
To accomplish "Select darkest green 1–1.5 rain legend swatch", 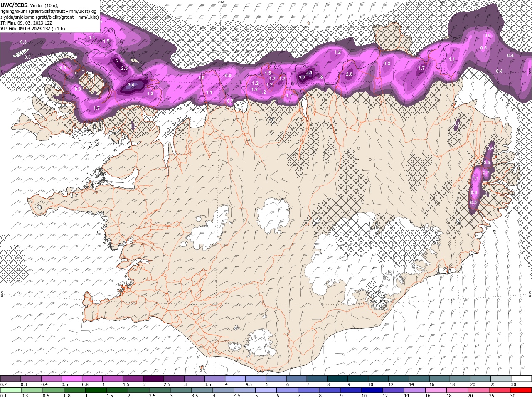I will tap(96, 390).
